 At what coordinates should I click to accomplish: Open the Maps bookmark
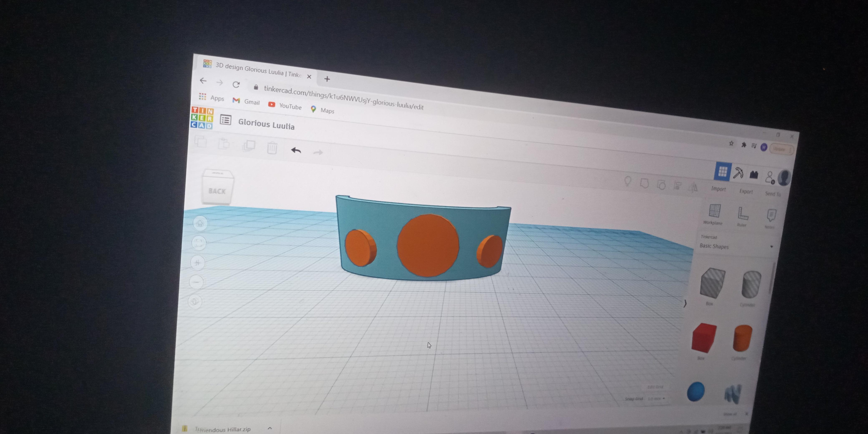[x=322, y=110]
